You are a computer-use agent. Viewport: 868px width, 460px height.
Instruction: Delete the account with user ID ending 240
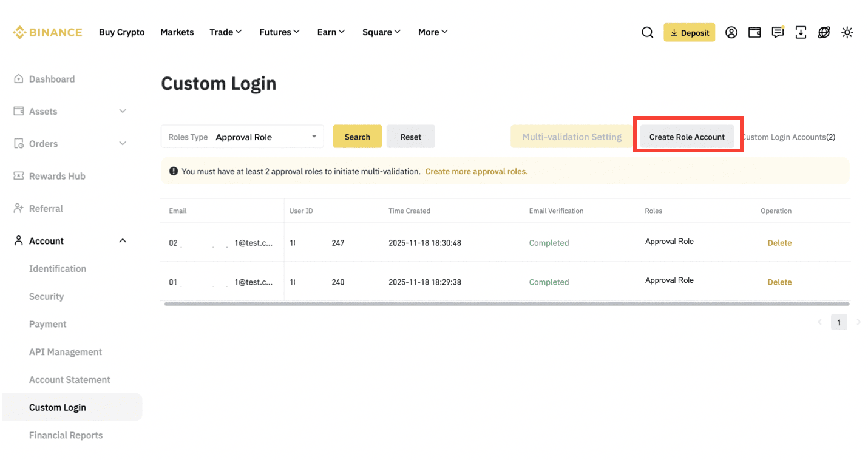point(779,282)
